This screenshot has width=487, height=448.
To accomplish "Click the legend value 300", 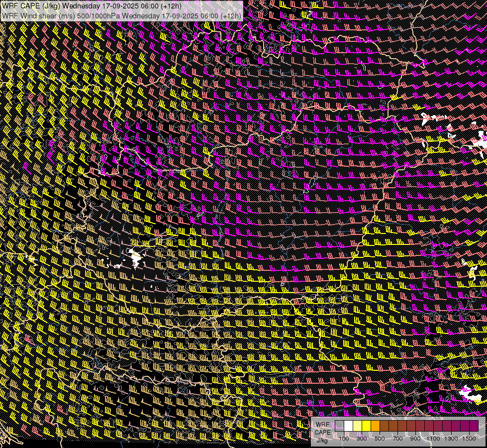I will (x=362, y=439).
